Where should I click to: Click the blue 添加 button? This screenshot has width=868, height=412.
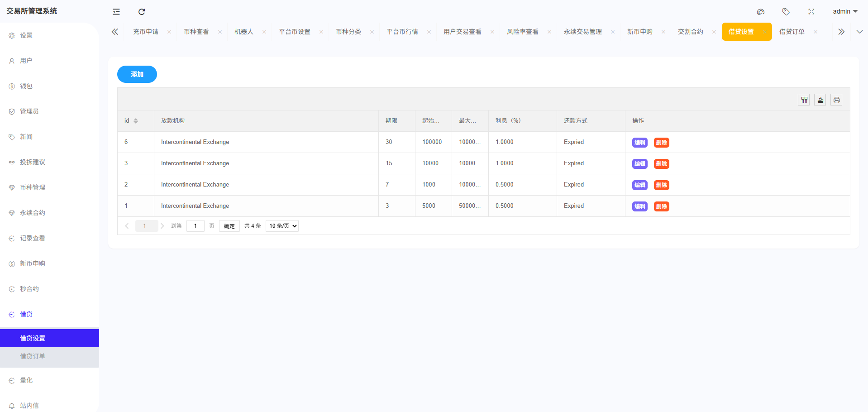pyautogui.click(x=137, y=74)
